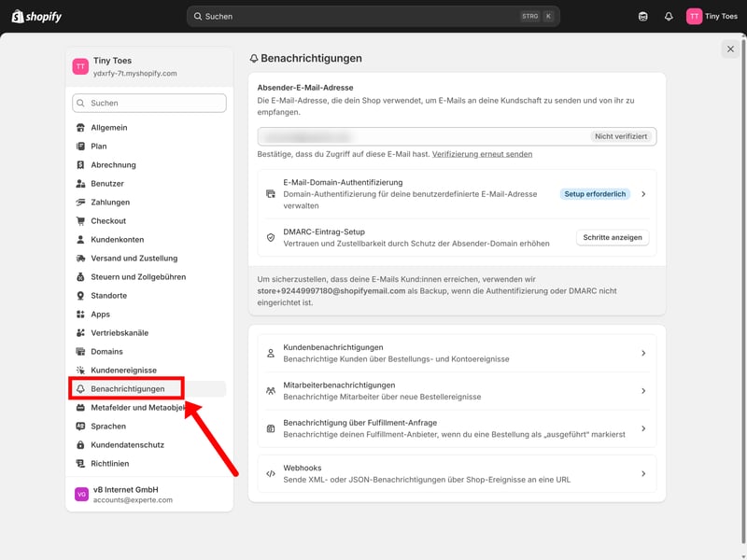The width and height of the screenshot is (747, 560).
Task: Open the notification bell in top bar
Action: click(x=669, y=17)
